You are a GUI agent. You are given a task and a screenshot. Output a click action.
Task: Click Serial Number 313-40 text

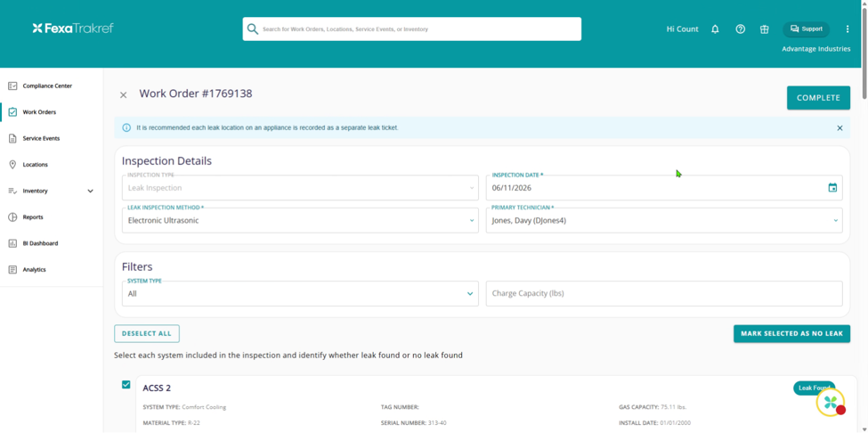(x=413, y=423)
